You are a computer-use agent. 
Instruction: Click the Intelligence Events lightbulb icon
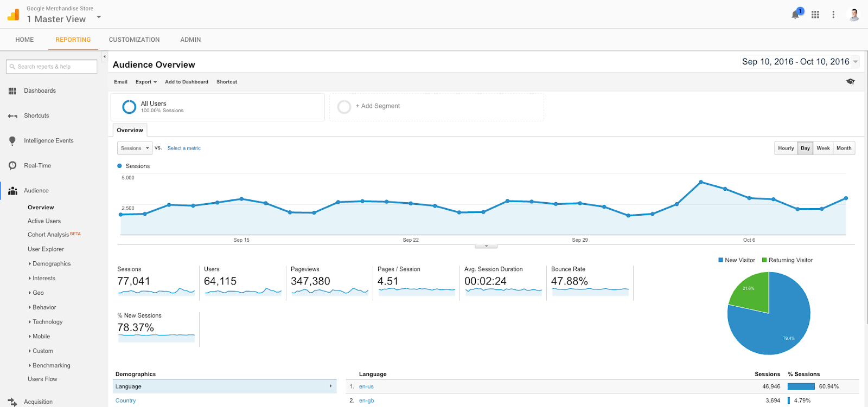pos(12,141)
